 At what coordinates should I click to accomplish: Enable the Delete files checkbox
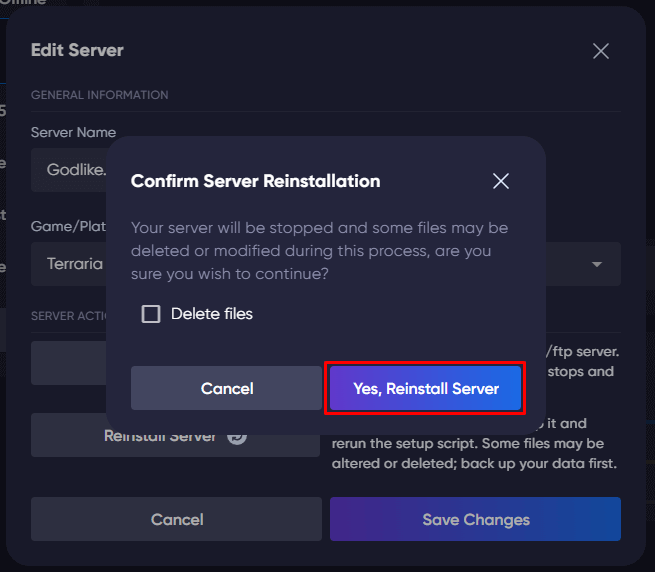(151, 314)
